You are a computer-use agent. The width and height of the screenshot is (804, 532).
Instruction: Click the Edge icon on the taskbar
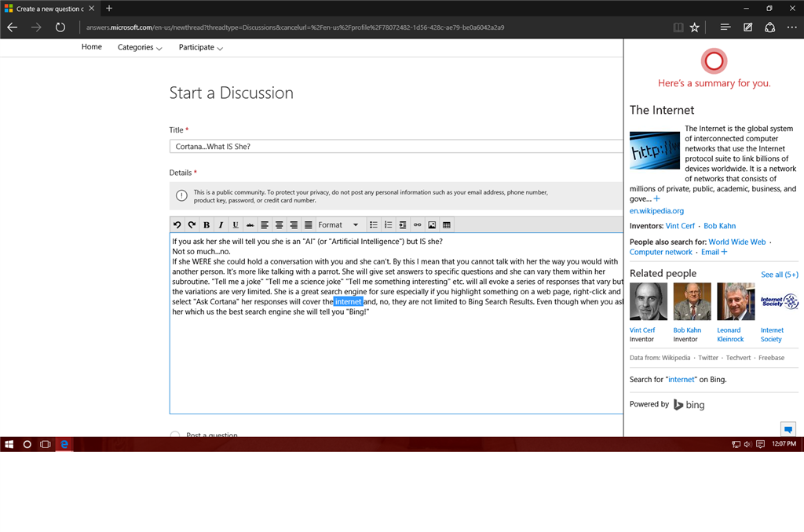coord(64,444)
